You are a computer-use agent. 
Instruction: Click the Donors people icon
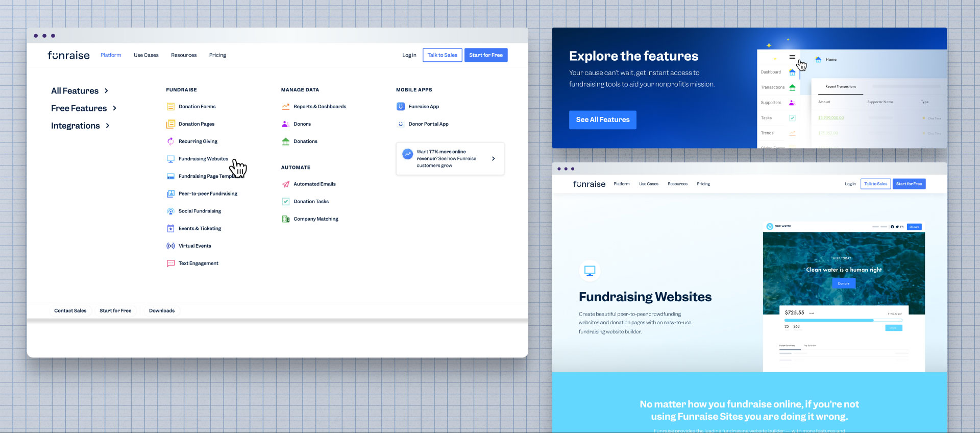click(x=286, y=124)
